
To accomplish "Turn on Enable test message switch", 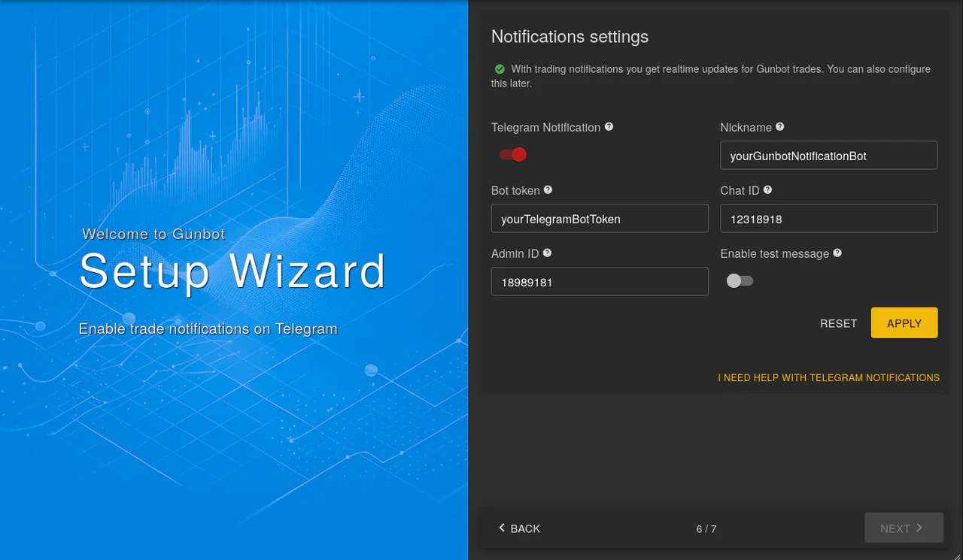I will (x=740, y=281).
